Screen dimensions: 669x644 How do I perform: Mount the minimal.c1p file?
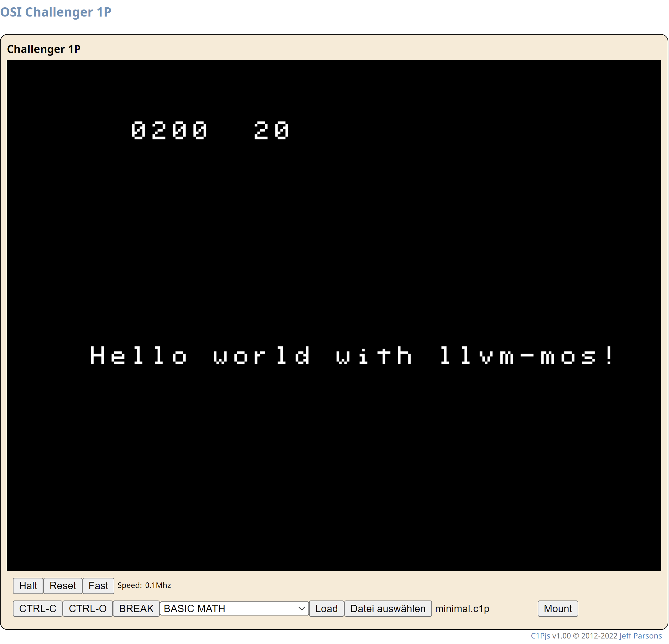click(x=558, y=608)
